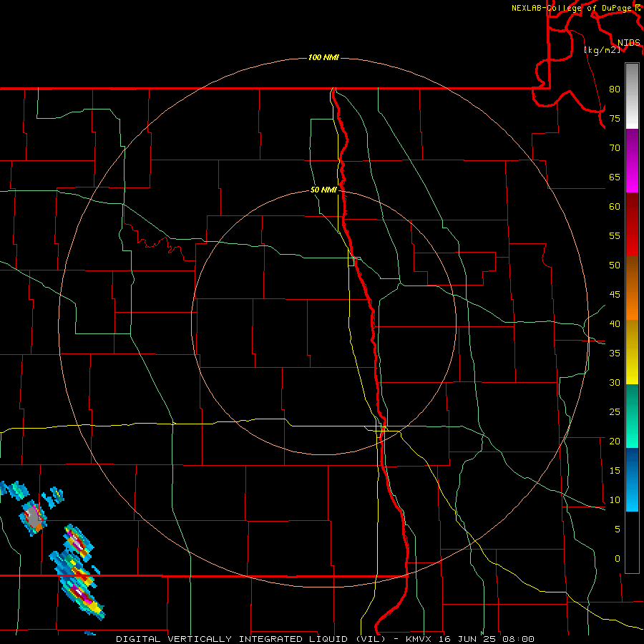
Task: Click the 60 value on the VIL scale
Action: (615, 207)
